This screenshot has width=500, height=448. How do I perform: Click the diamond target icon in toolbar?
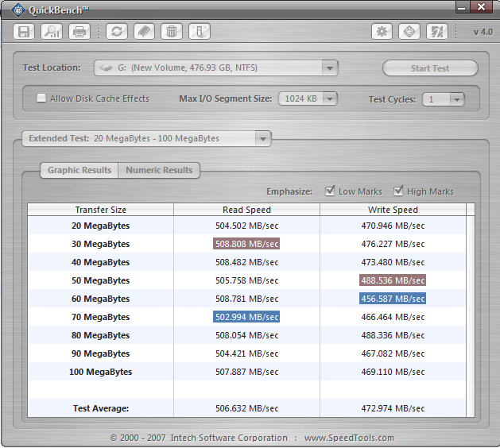(409, 32)
